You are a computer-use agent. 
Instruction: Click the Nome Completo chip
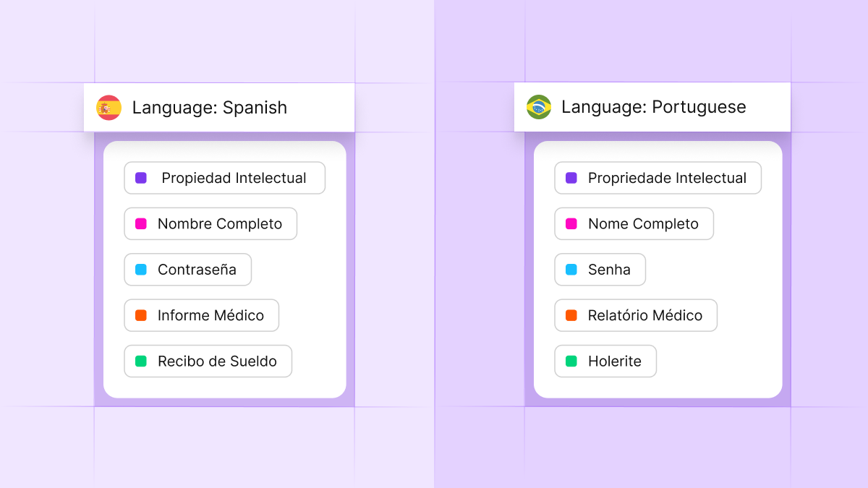pyautogui.click(x=634, y=223)
